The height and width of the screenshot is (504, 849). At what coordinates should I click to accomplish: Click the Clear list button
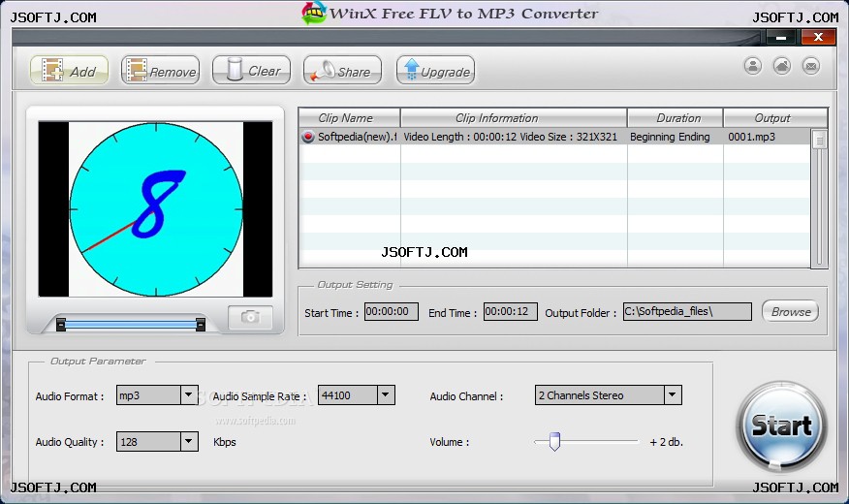coord(251,71)
